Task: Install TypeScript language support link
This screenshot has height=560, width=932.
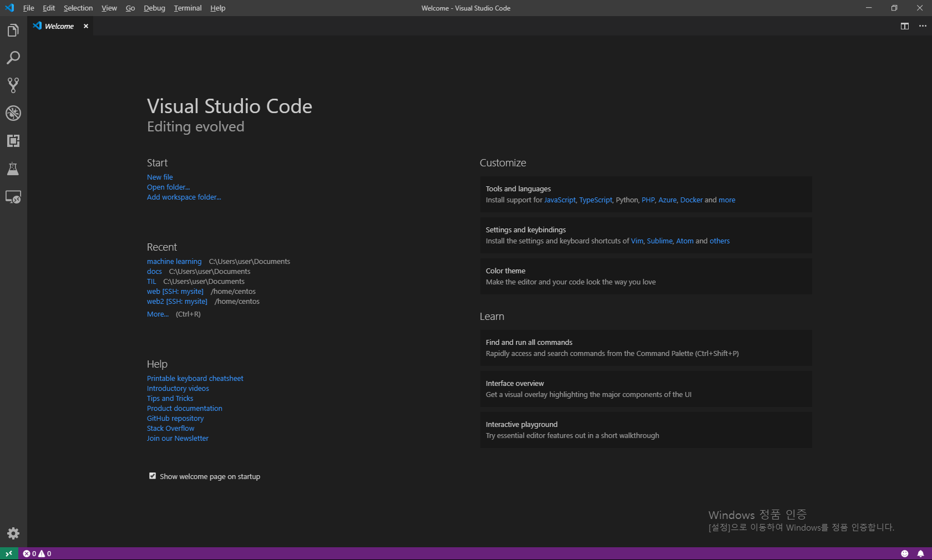Action: (x=596, y=200)
